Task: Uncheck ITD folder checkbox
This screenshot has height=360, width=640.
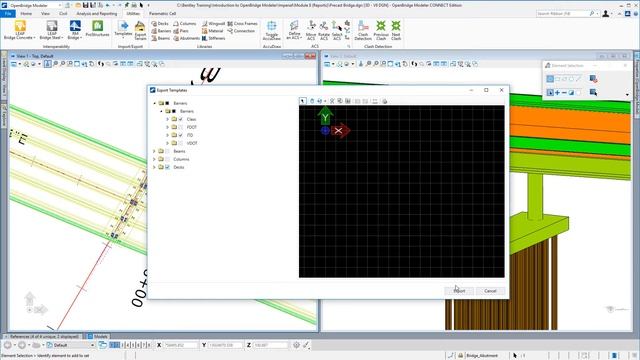Action: pos(181,135)
